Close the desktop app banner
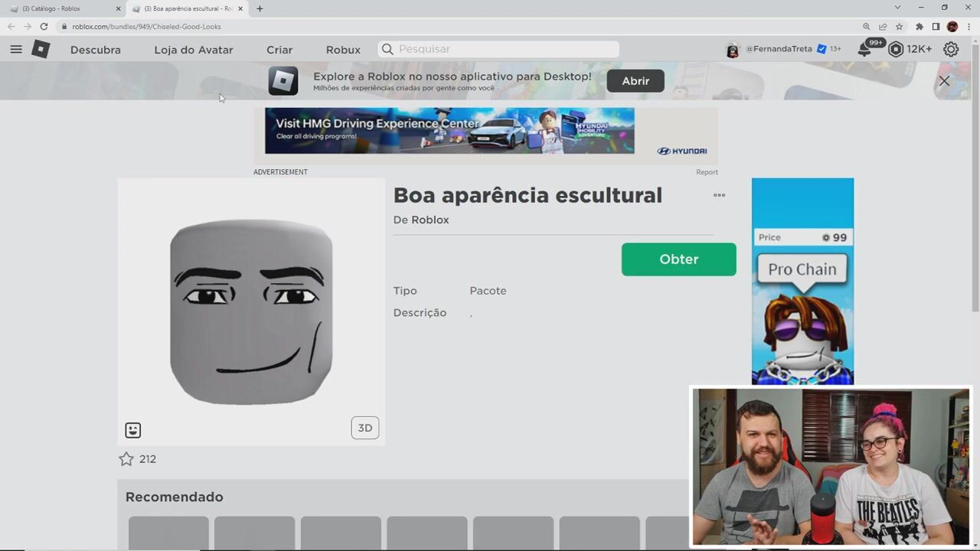 pos(944,80)
